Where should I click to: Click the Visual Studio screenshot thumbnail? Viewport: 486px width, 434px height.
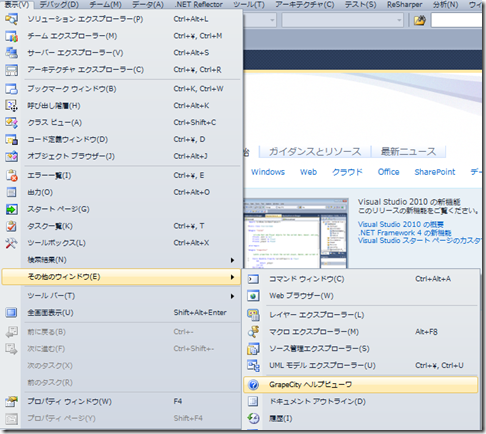(296, 233)
